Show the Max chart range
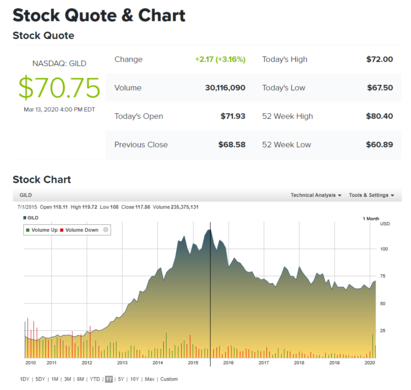Image resolution: width=411 pixels, height=390 pixels. pos(150,379)
